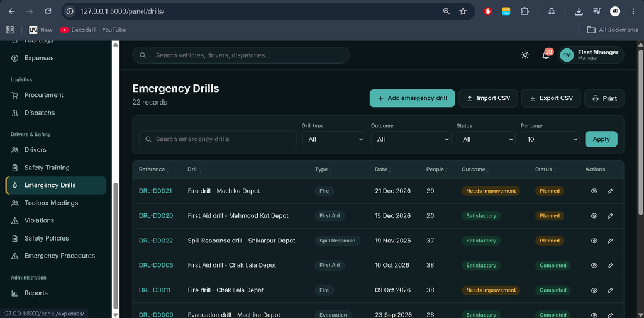View details of DRL-D0021 via eye icon
The height and width of the screenshot is (318, 644).
click(x=594, y=191)
